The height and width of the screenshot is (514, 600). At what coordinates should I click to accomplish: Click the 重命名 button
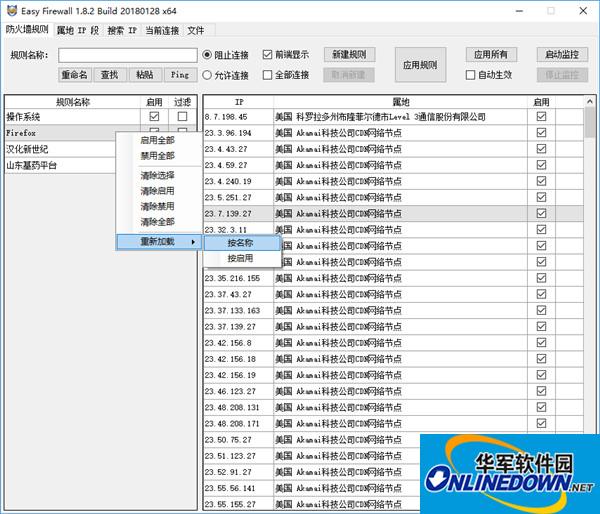(x=75, y=75)
